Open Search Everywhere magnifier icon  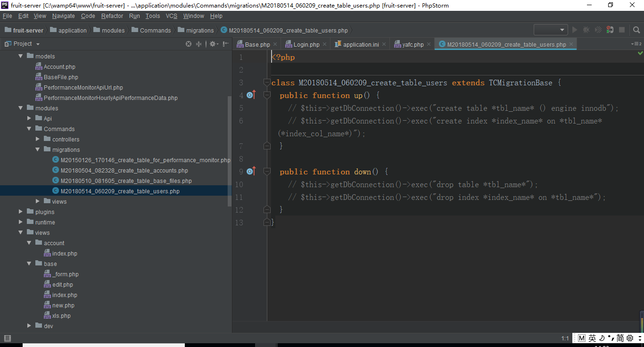pos(636,30)
